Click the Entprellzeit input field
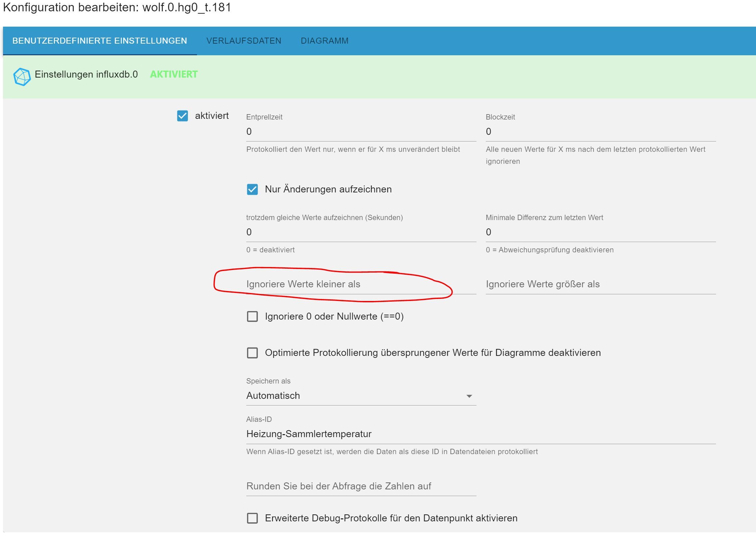 361,132
